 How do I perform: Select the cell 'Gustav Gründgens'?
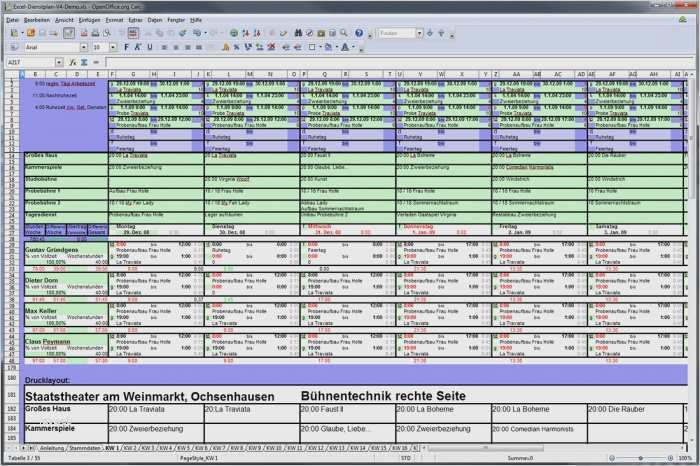tap(66, 250)
